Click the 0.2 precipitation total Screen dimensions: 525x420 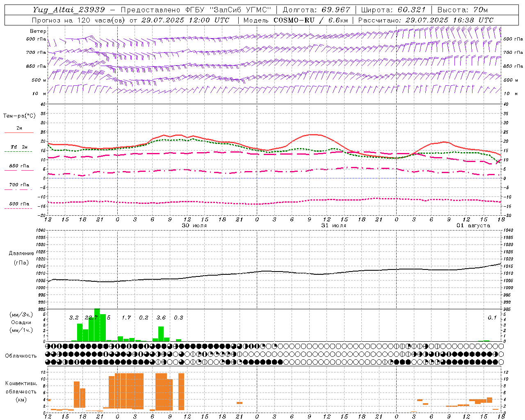click(x=144, y=318)
